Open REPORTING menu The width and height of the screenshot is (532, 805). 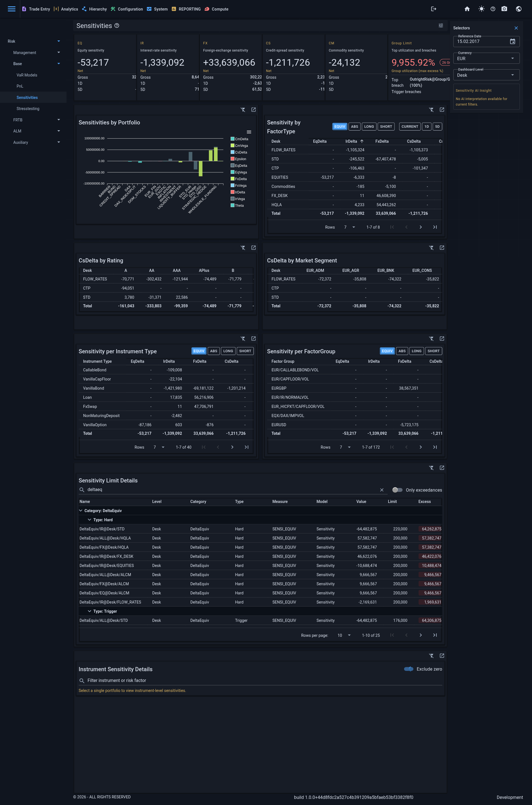[186, 9]
